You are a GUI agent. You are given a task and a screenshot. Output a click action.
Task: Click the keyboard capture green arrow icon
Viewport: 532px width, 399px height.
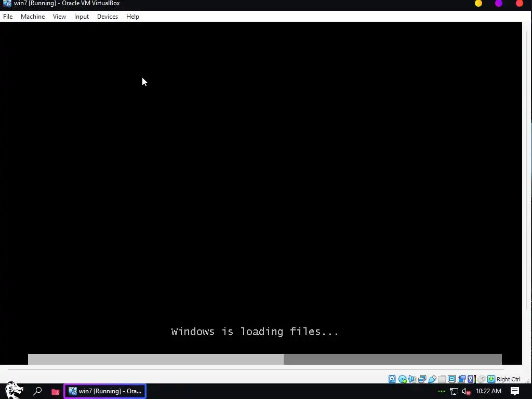pyautogui.click(x=491, y=379)
